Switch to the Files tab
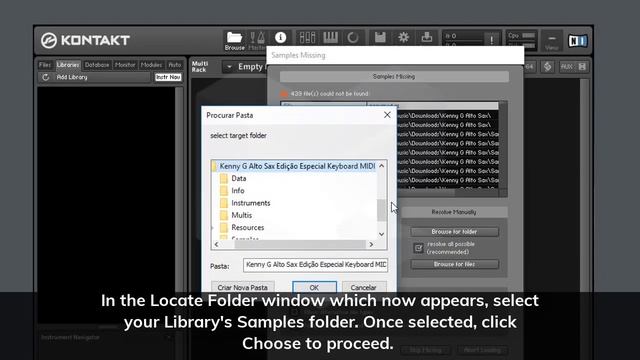The height and width of the screenshot is (360, 640). click(45, 65)
